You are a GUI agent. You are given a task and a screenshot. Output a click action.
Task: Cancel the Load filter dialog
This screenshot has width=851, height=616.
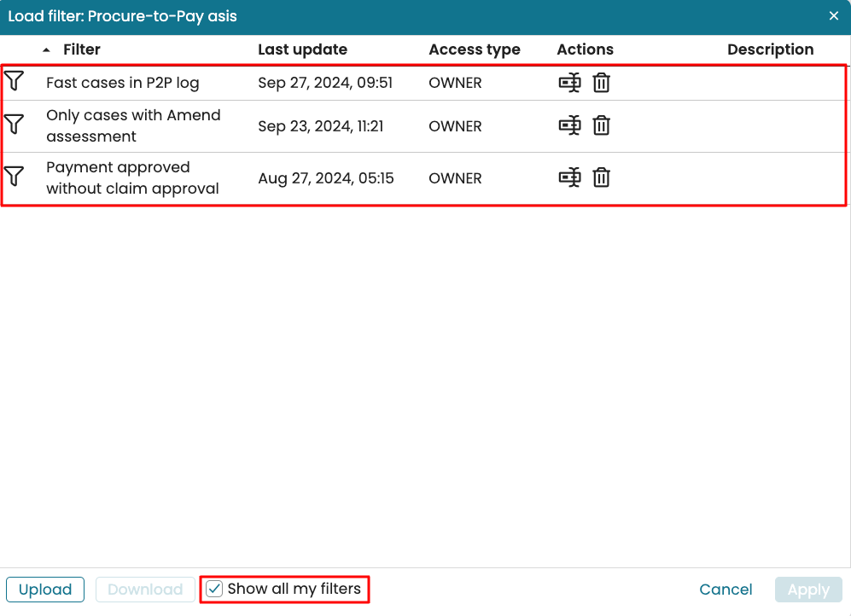(x=726, y=590)
